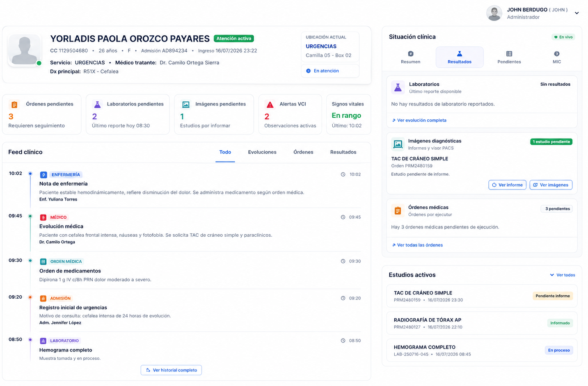Image resolution: width=588 pixels, height=386 pixels.
Task: Click the En atención status indicator
Action: 330,71
